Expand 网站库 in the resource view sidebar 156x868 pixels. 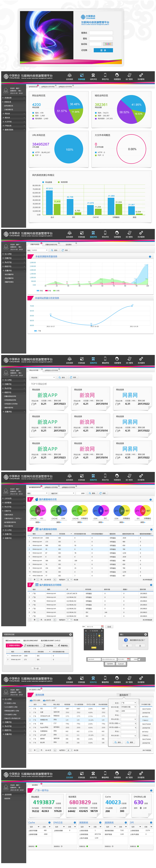click(x=14, y=114)
